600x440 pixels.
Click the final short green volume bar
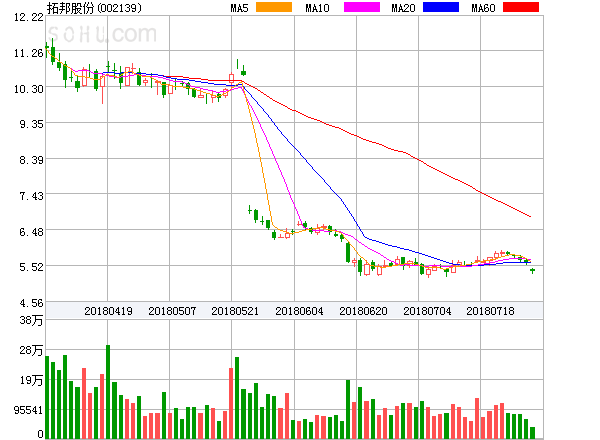532,433
